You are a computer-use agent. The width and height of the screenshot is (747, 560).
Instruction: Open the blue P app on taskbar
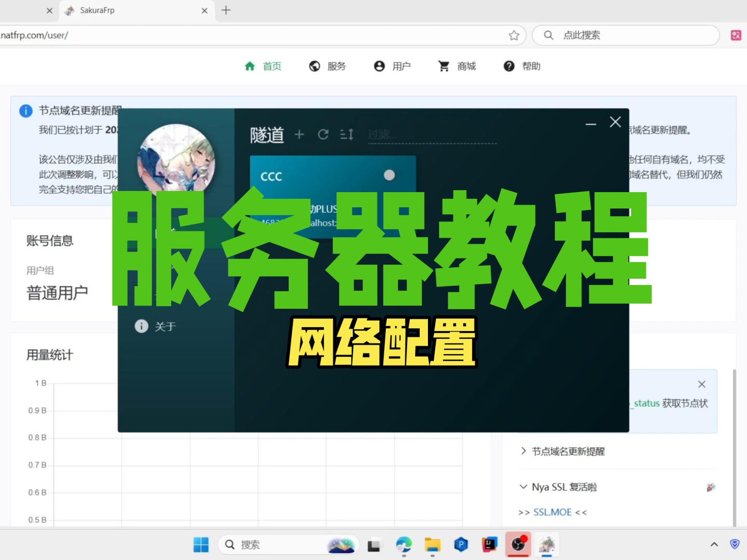point(461,544)
